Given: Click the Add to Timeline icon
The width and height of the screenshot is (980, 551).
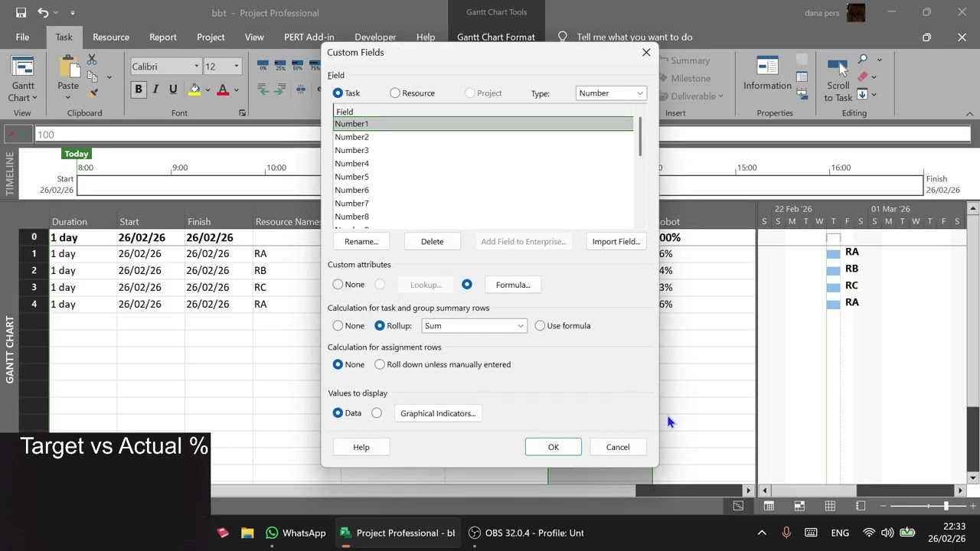Looking at the screenshot, I should 802,94.
